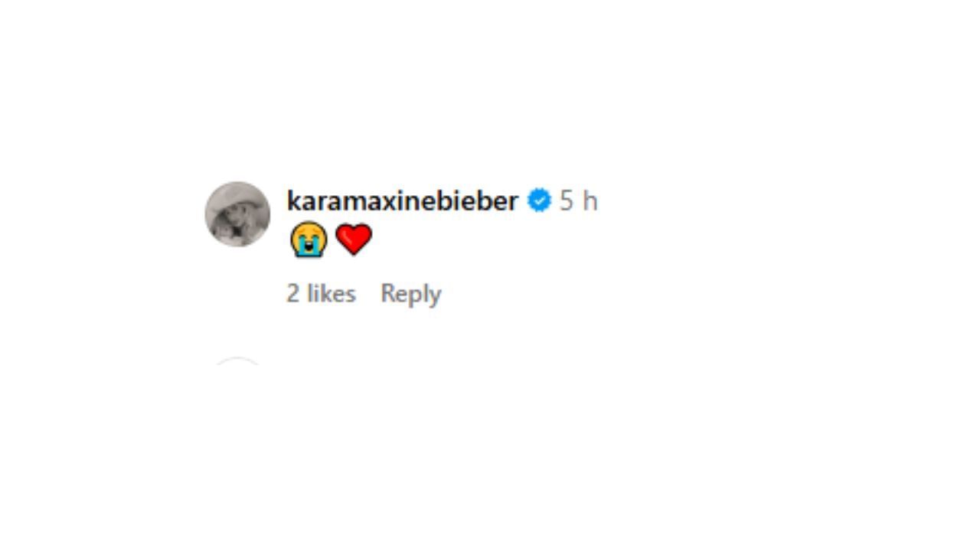View the "2 likes" list
This screenshot has height=551, width=980.
pyautogui.click(x=321, y=293)
